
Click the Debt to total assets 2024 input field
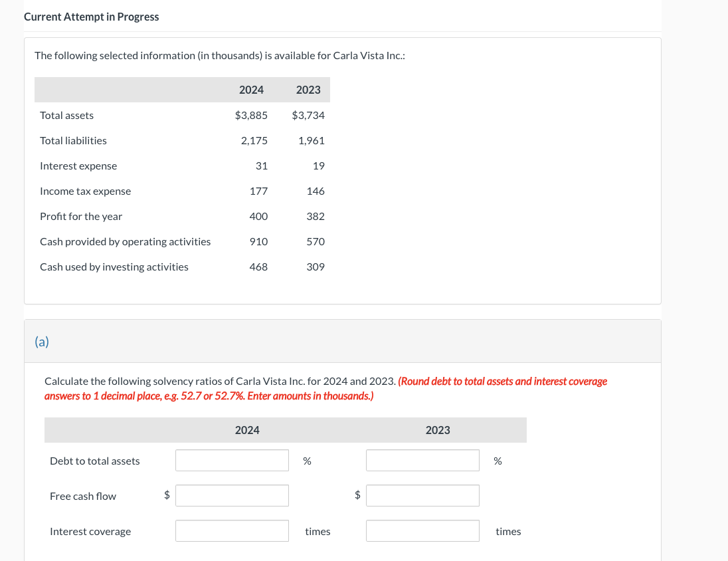231,460
